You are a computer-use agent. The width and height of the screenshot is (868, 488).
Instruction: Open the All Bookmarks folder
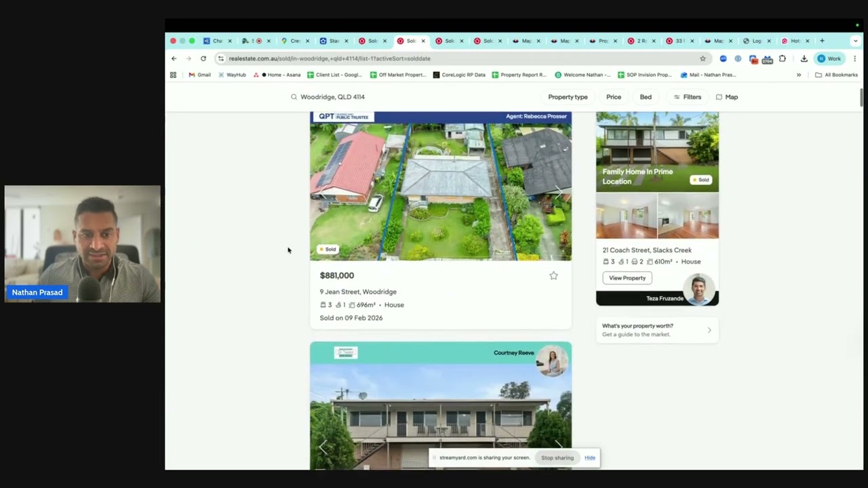tap(836, 75)
